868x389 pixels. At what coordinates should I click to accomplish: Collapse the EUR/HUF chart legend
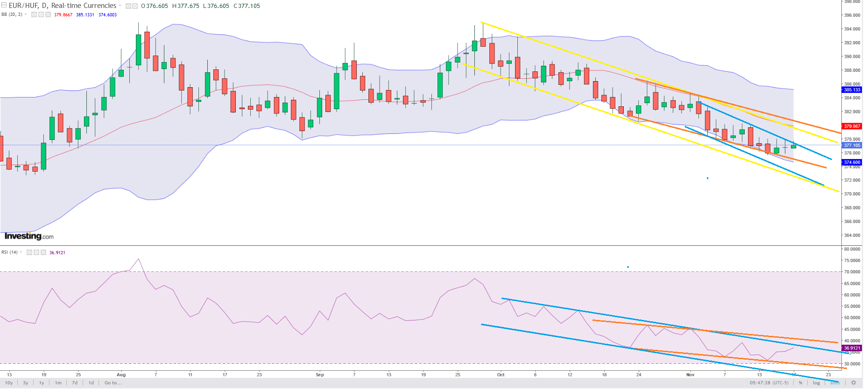[x=4, y=6]
